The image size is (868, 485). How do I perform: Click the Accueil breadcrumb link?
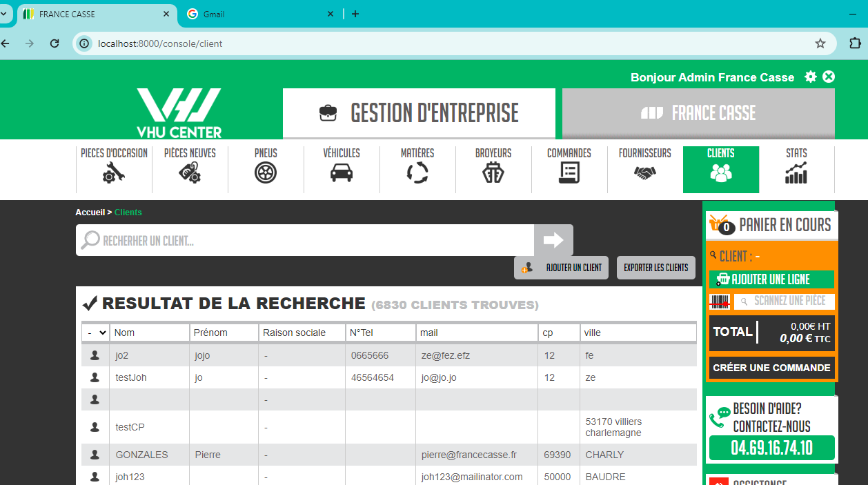click(x=90, y=212)
